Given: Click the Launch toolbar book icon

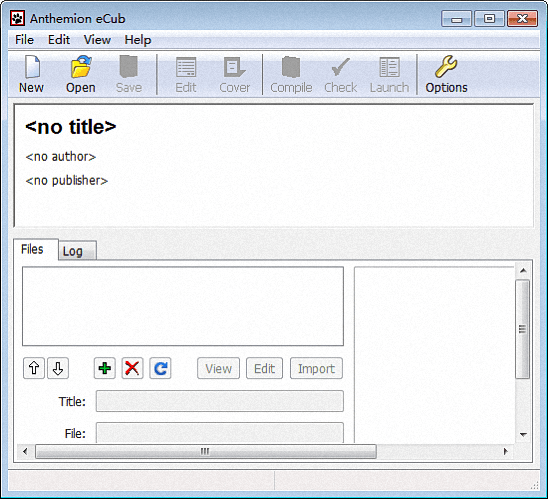Looking at the screenshot, I should [x=389, y=67].
